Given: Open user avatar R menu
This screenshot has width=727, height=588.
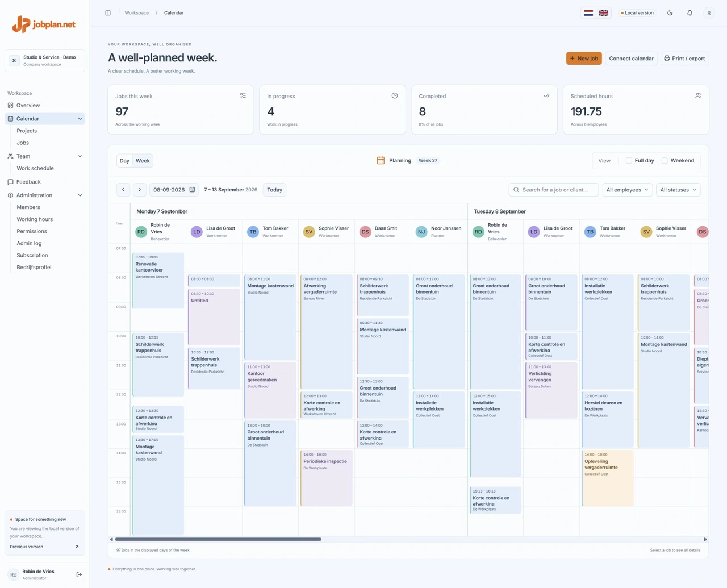Looking at the screenshot, I should click(x=709, y=12).
